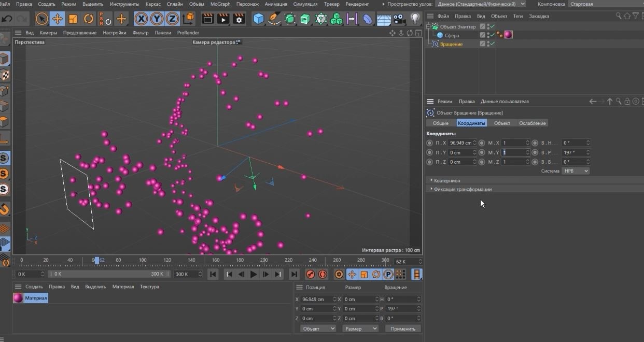Open the Пространство узлов dropdown
The image size is (644, 342).
click(481, 4)
